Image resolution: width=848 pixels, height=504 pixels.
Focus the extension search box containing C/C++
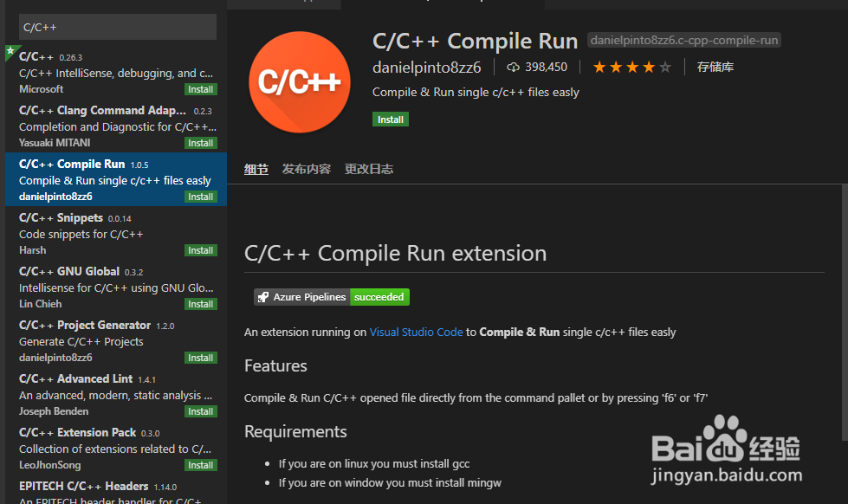click(117, 27)
